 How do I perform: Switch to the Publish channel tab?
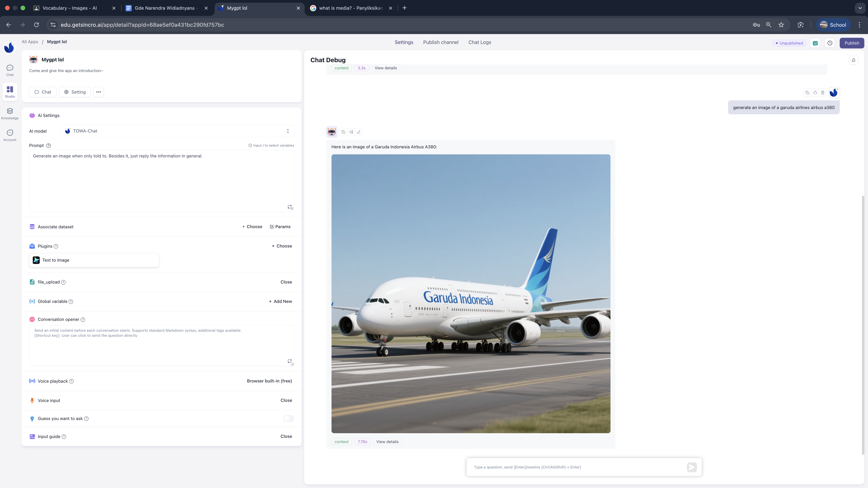point(441,42)
